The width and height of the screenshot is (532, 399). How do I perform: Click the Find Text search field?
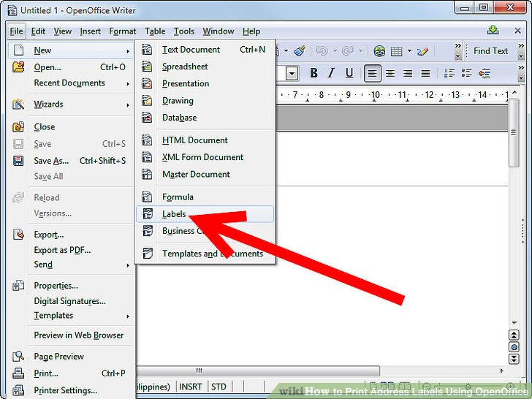[x=490, y=51]
